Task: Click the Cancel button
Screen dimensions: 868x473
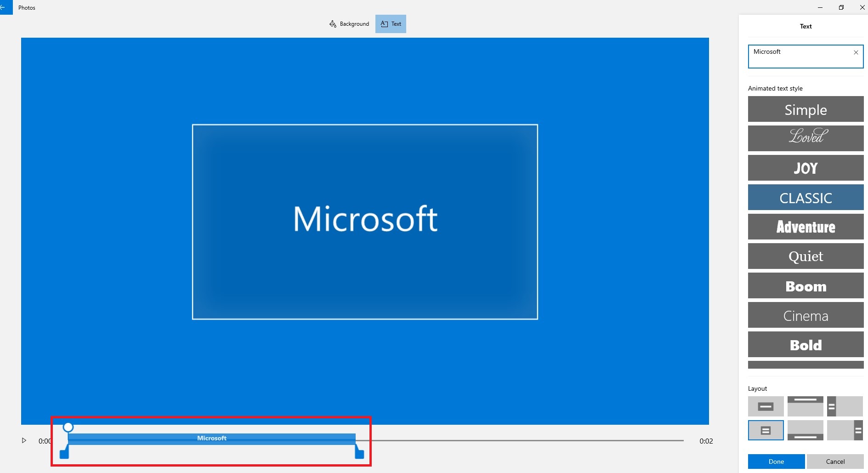Action: 835,462
